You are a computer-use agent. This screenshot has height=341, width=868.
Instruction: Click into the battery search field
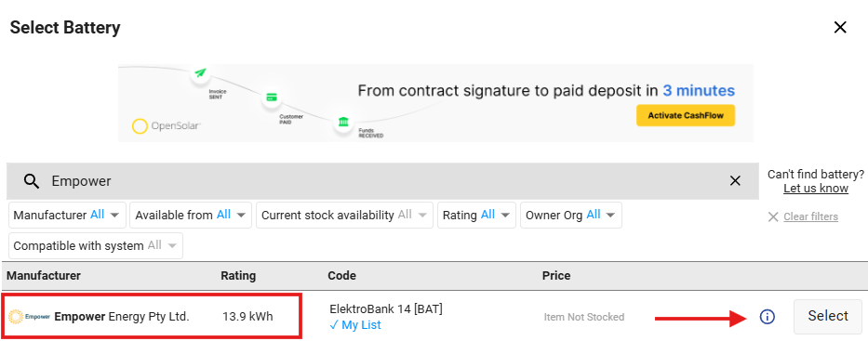382,181
